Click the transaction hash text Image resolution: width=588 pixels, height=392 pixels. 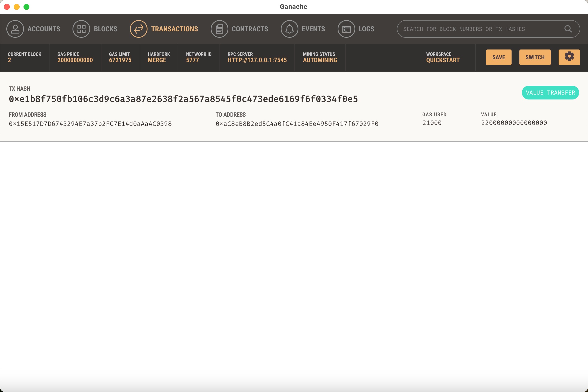pyautogui.click(x=183, y=99)
